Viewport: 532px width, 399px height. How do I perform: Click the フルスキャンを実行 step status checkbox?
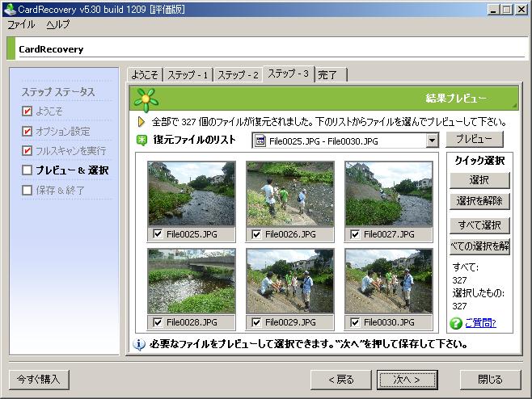(x=27, y=150)
